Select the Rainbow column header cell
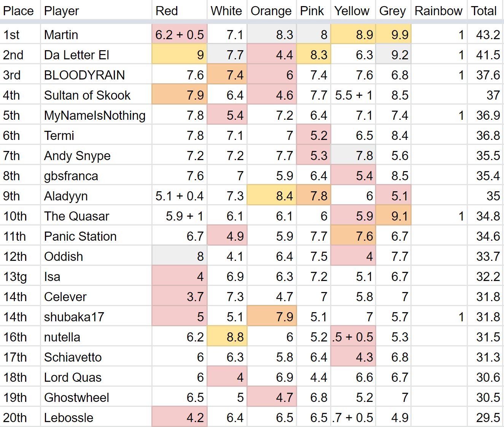 (438, 11)
